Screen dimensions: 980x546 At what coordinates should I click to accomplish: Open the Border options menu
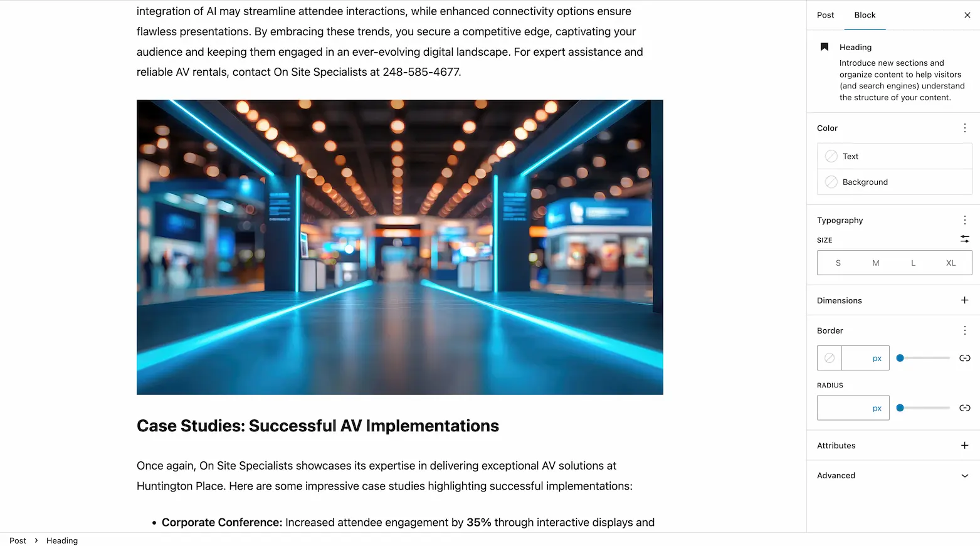pos(964,330)
